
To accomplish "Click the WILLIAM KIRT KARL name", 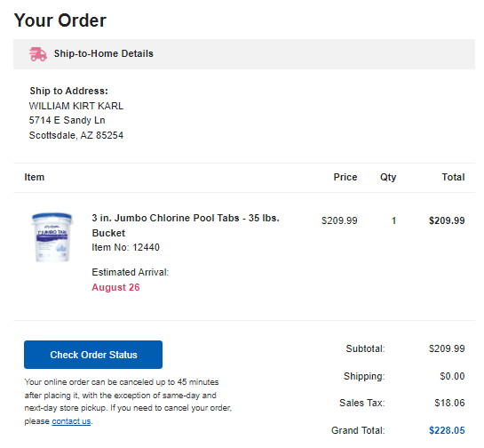I will (x=76, y=106).
